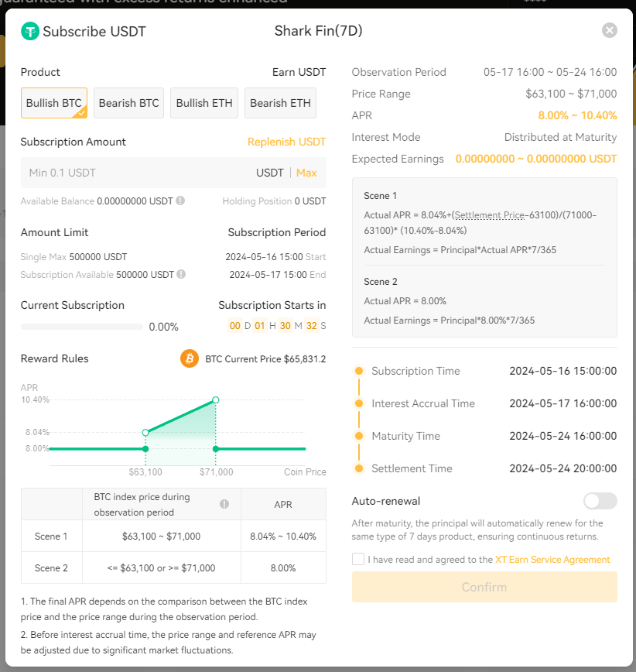Close the Subscribe USDT dialog
Screen dimensions: 636x672
point(610,30)
